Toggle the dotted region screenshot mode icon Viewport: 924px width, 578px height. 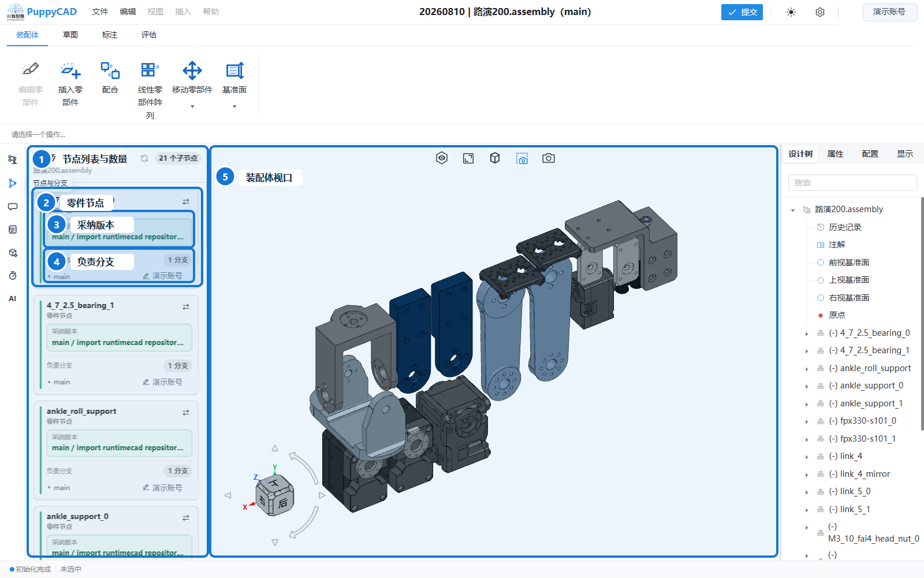pyautogui.click(x=522, y=158)
